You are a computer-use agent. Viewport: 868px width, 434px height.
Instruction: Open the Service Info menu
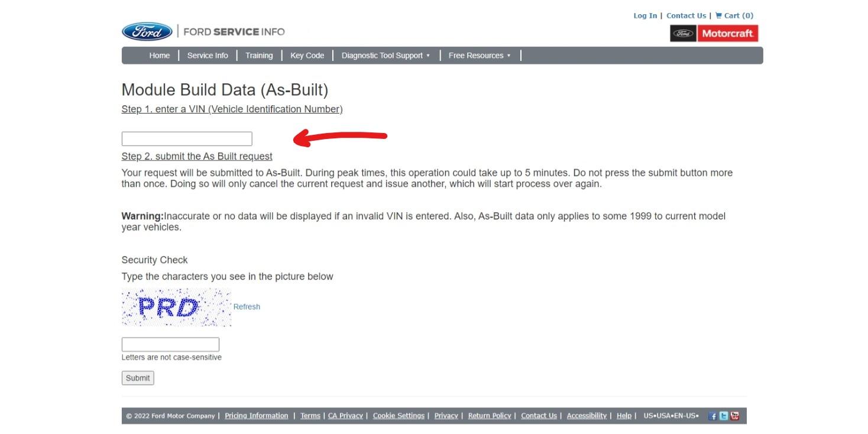point(208,56)
